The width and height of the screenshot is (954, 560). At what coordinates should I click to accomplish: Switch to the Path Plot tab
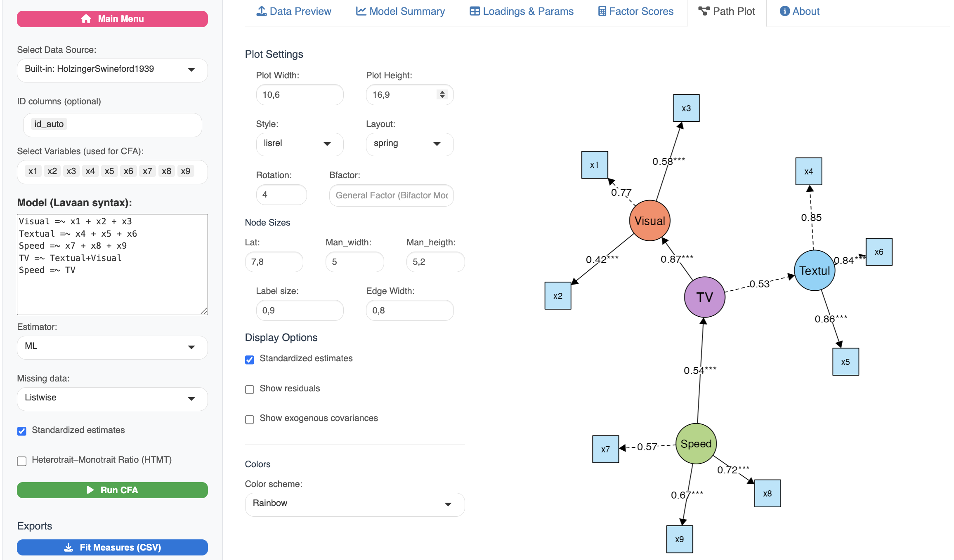point(727,12)
